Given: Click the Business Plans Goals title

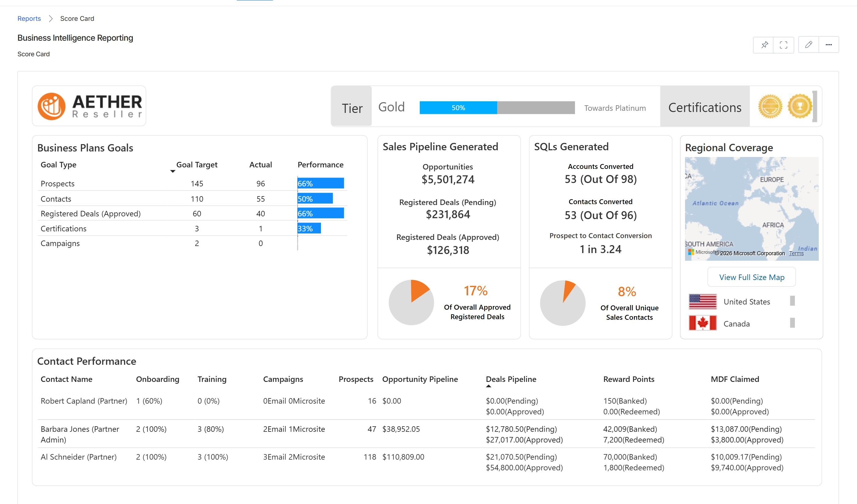Looking at the screenshot, I should (85, 148).
